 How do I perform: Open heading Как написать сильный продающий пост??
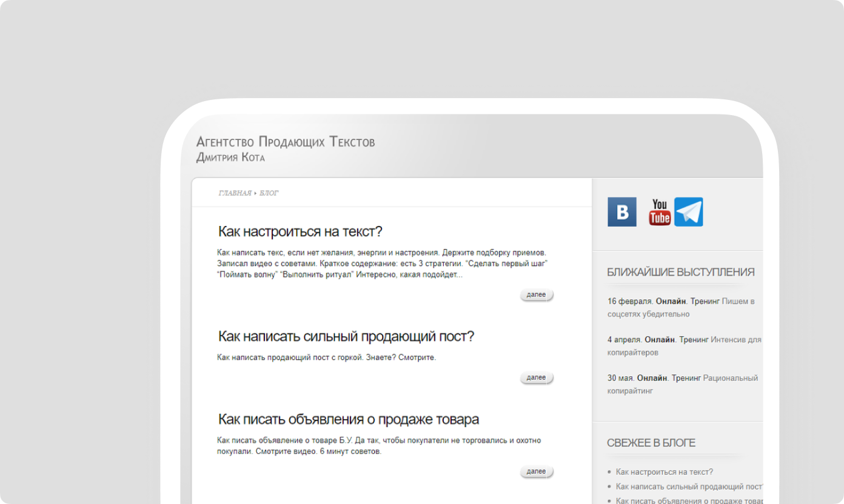click(x=346, y=336)
